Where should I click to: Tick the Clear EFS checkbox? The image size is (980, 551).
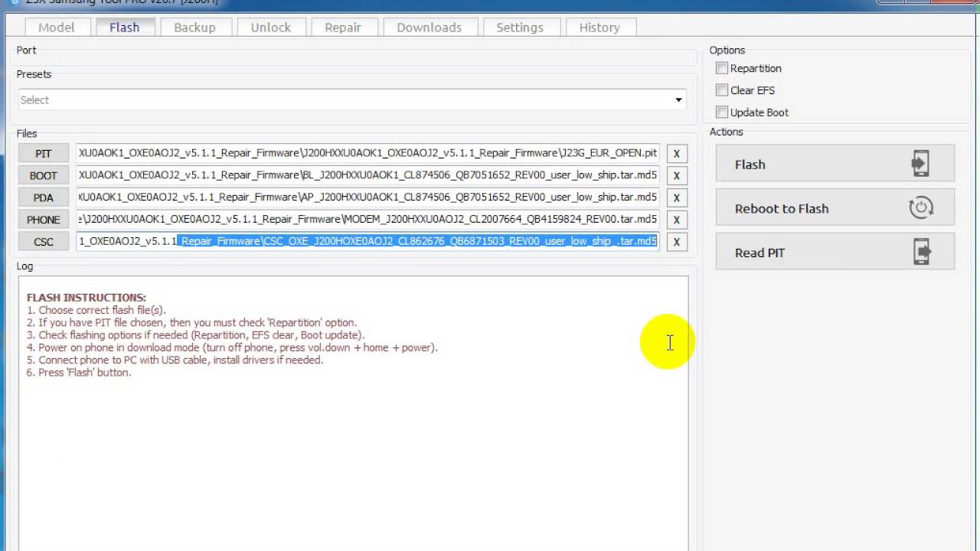[722, 90]
